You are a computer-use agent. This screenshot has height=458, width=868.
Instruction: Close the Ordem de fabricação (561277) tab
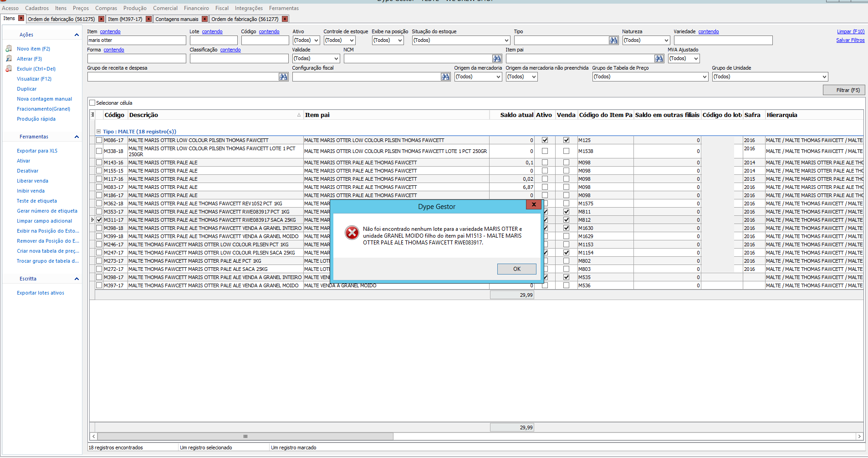tap(285, 19)
